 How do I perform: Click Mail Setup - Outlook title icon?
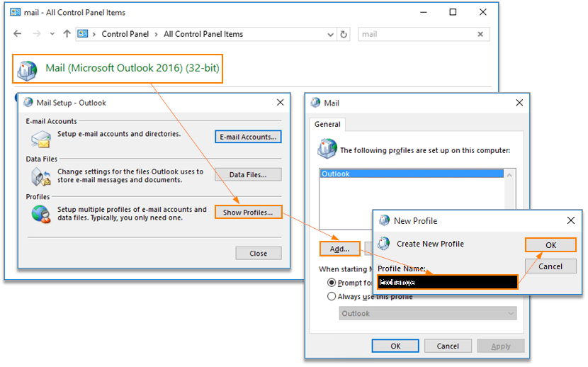click(28, 102)
